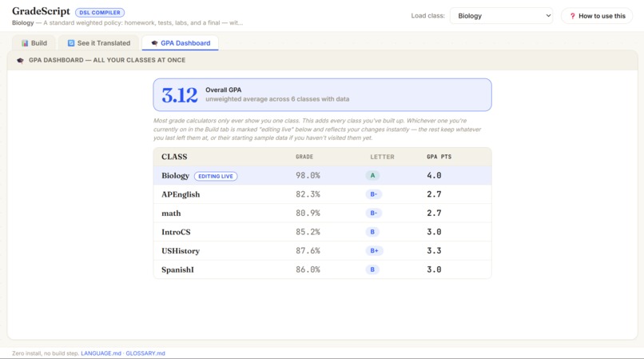Open How to use this help
The image size is (644, 359).
point(597,16)
